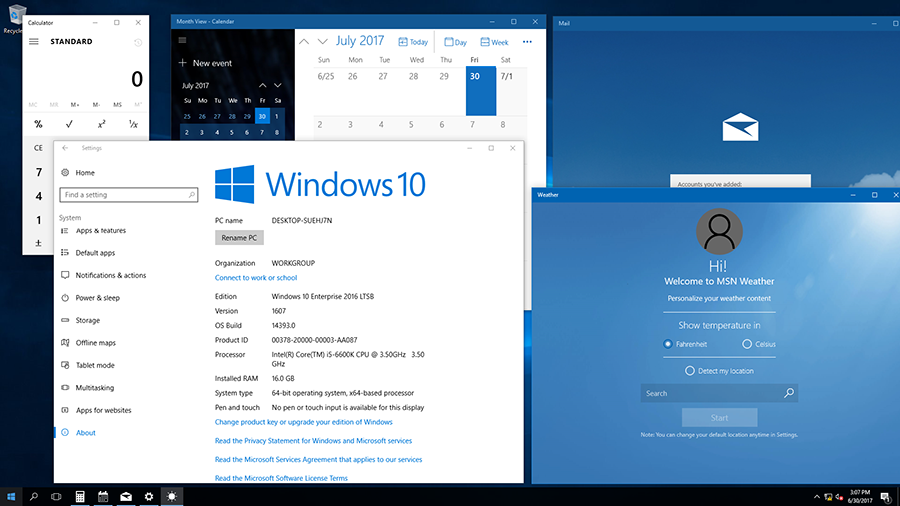Click M- memory subtract in Calculator
Image resolution: width=900 pixels, height=506 pixels.
(96, 104)
